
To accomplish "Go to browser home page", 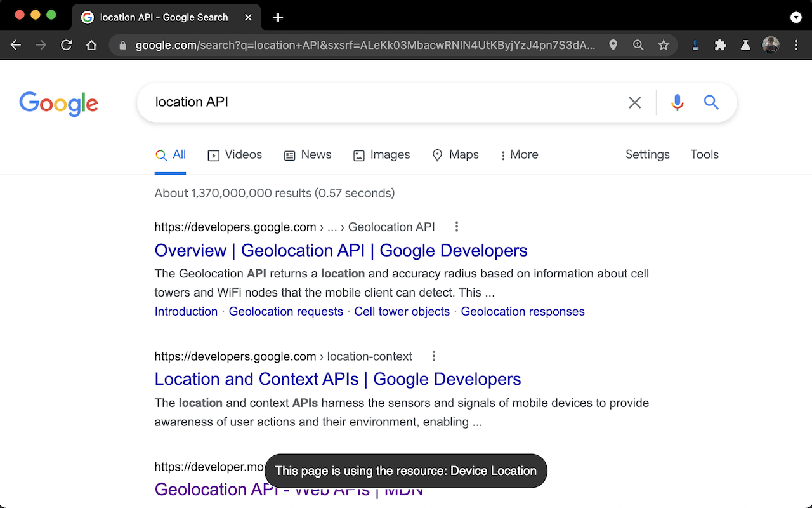I will point(91,45).
